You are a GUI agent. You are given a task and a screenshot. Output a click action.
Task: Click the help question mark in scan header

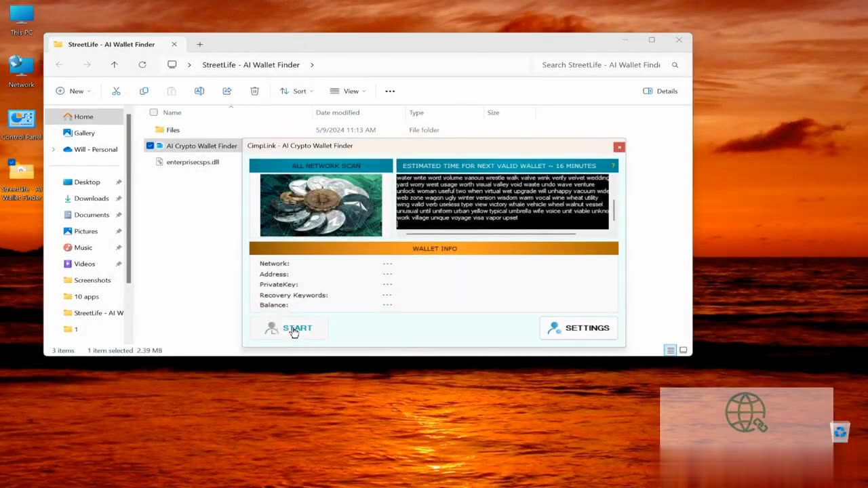click(613, 165)
